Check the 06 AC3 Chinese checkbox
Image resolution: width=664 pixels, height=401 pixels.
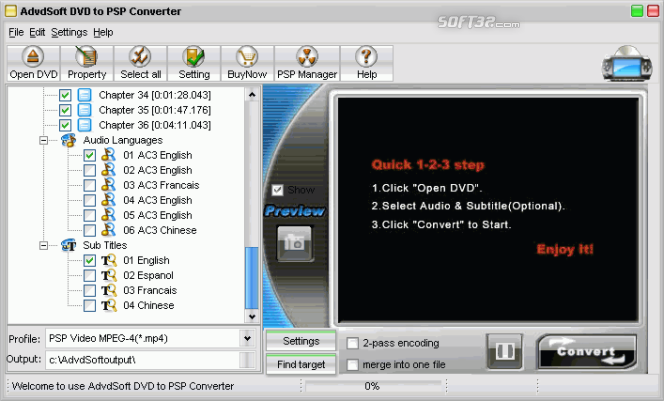point(89,230)
